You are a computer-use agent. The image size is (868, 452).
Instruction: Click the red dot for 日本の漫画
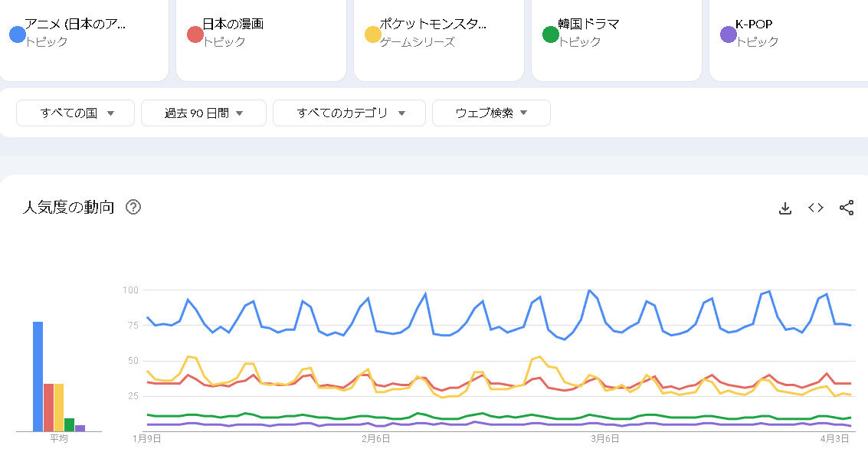pos(195,34)
